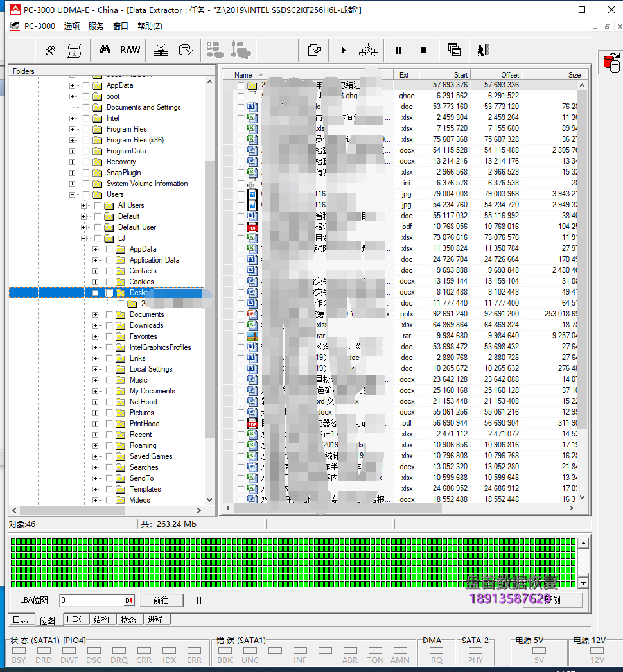
Task: Sort by the Start column header
Action: coord(444,74)
